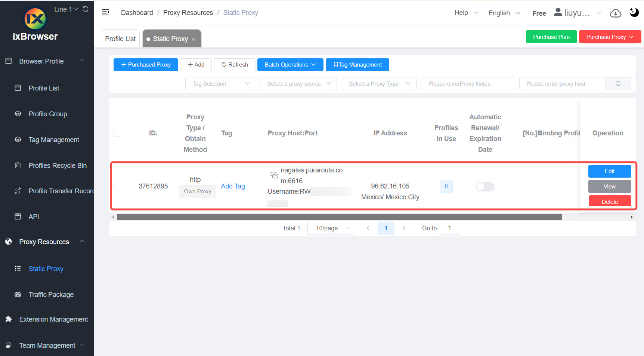Click the Profile Transfer Record icon
Viewport: 644px width, 356px height.
point(18,191)
